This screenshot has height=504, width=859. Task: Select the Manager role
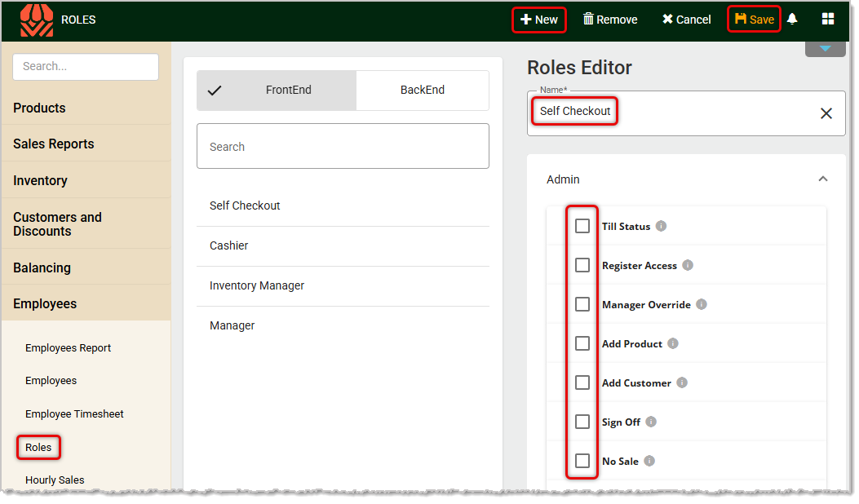pos(343,326)
